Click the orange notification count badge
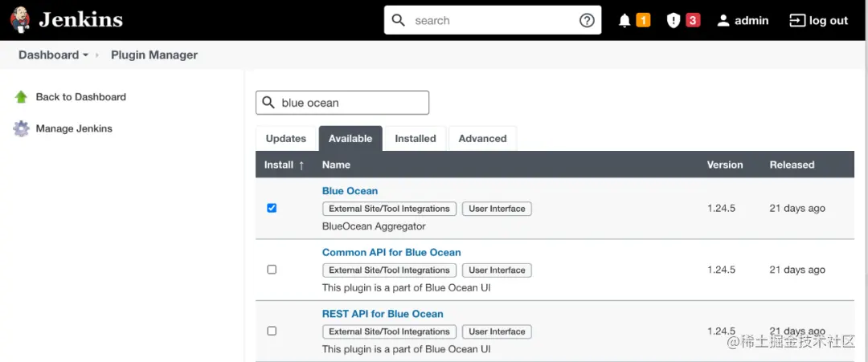 tap(643, 20)
